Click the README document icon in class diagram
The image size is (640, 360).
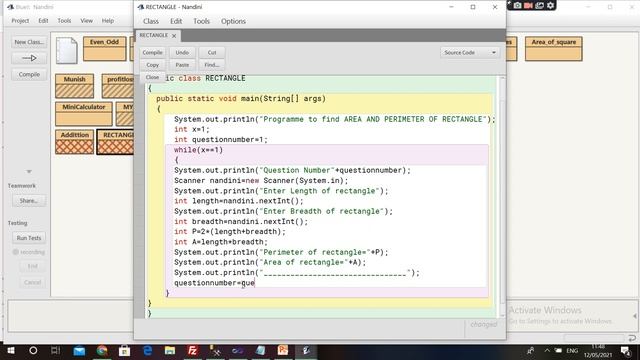point(67,50)
